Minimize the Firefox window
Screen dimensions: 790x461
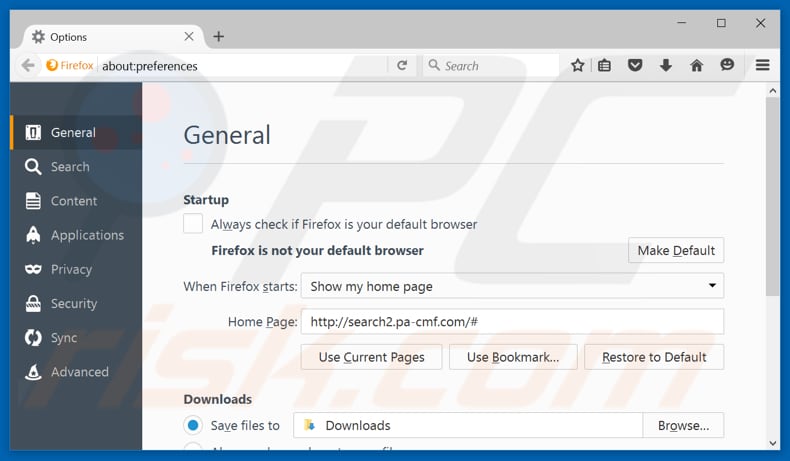[x=682, y=23]
